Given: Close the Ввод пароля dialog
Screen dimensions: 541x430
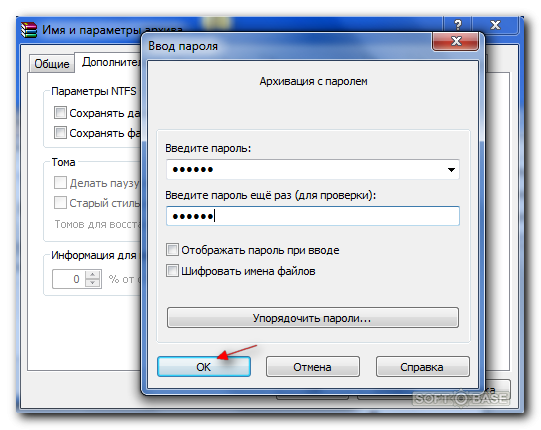Looking at the screenshot, I should [x=456, y=41].
